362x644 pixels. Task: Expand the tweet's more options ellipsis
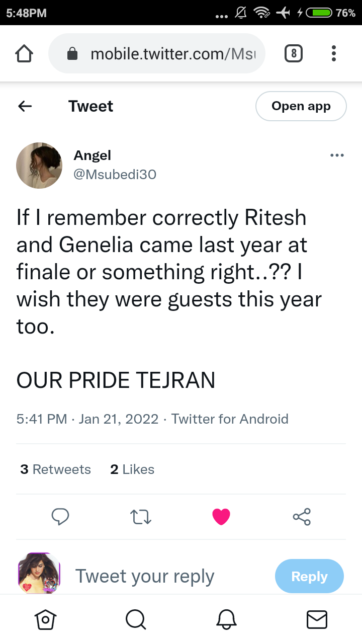coord(337,155)
